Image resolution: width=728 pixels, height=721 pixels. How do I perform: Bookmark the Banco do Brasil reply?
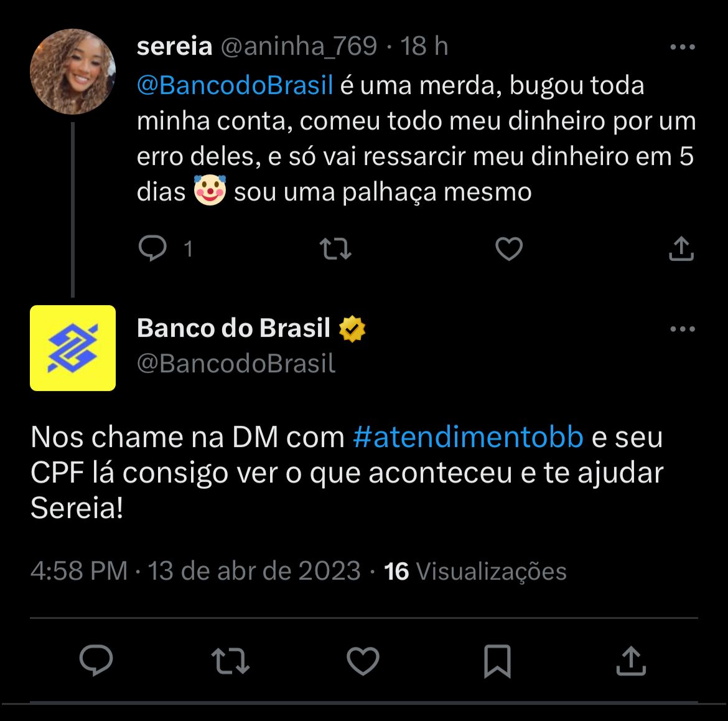point(497,660)
